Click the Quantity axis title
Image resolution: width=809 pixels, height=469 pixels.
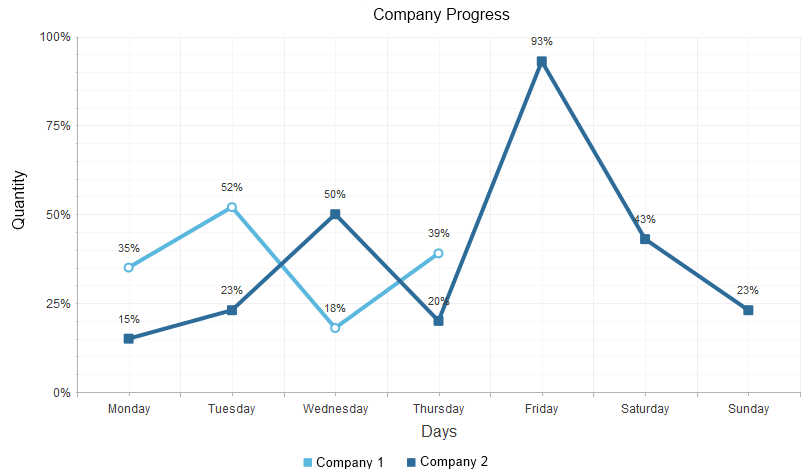(x=19, y=200)
